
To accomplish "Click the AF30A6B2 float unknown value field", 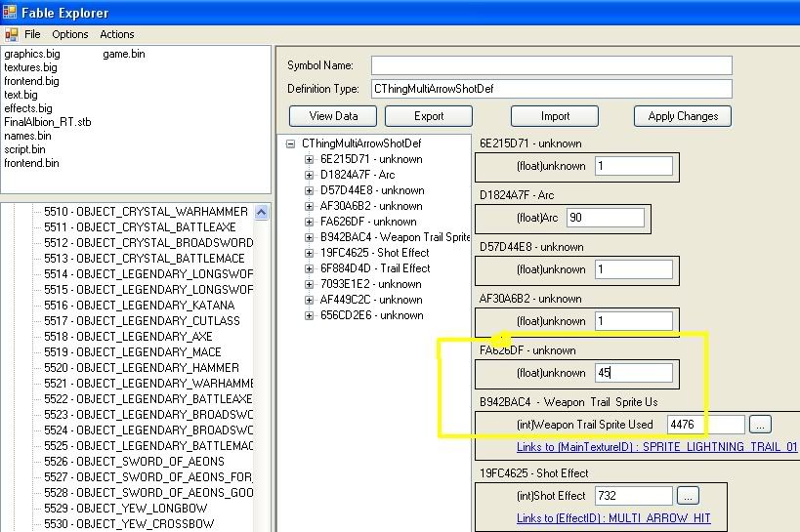I will pyautogui.click(x=634, y=321).
